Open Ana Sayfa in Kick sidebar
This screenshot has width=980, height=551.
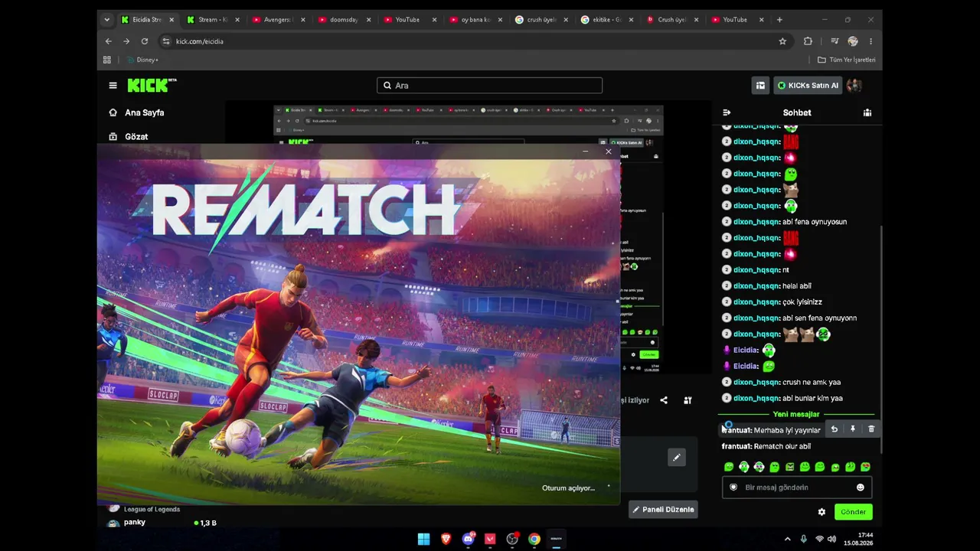click(144, 112)
